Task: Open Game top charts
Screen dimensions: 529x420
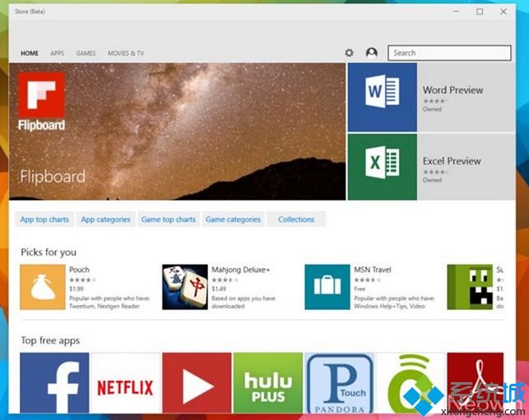Action: pyautogui.click(x=169, y=219)
